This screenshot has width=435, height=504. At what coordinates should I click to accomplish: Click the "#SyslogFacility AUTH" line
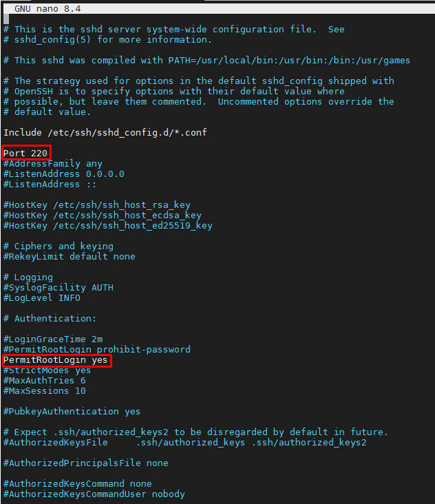(x=59, y=287)
